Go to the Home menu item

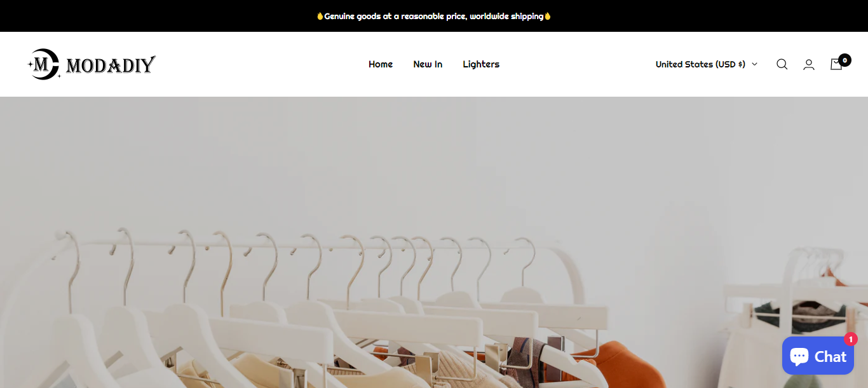coord(381,64)
